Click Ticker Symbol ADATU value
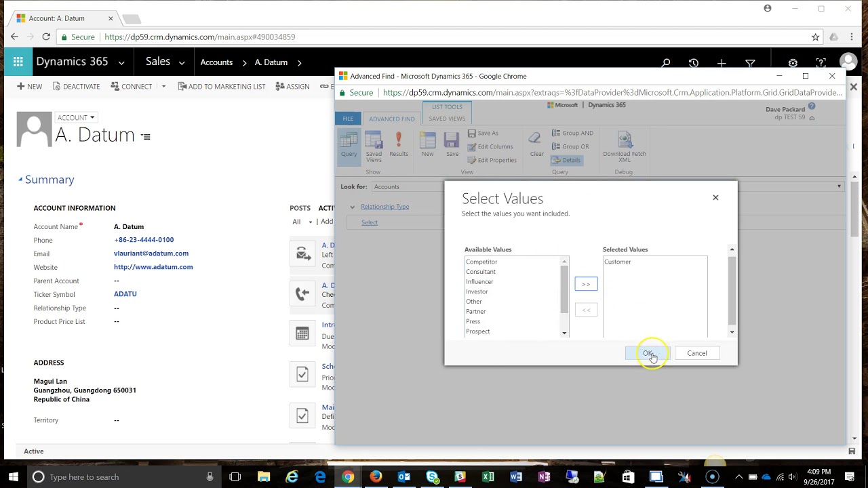868x488 pixels. click(125, 294)
